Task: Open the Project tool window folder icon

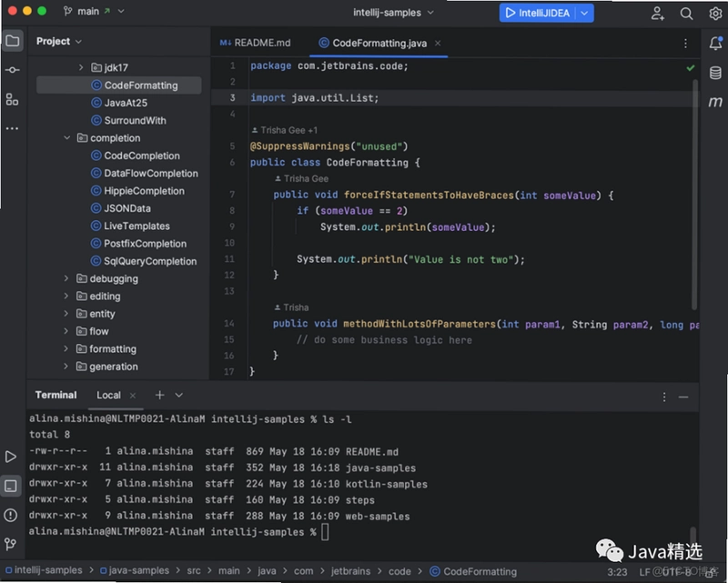Action: pyautogui.click(x=13, y=41)
